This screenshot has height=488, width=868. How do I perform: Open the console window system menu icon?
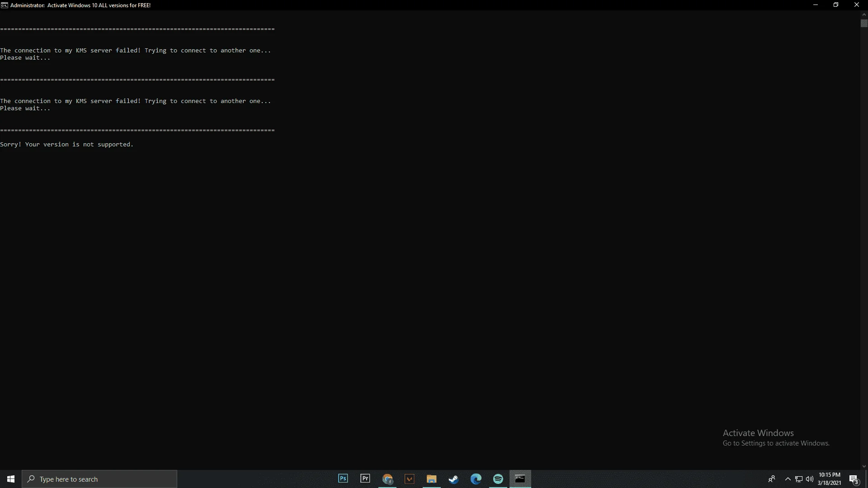pyautogui.click(x=4, y=5)
